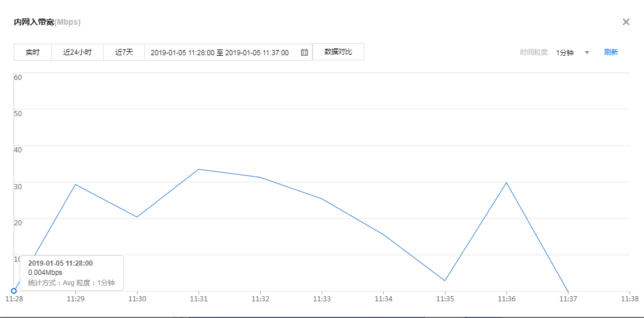Open the 1分钟 时间粒度 dropdown
Viewport: 644px width, 318px height.
pos(565,52)
